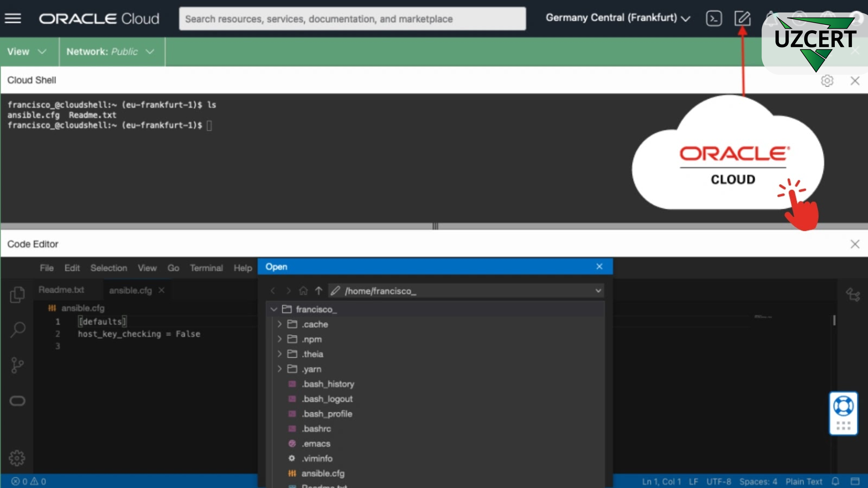
Task: Expand the .theia folder
Action: click(x=279, y=354)
